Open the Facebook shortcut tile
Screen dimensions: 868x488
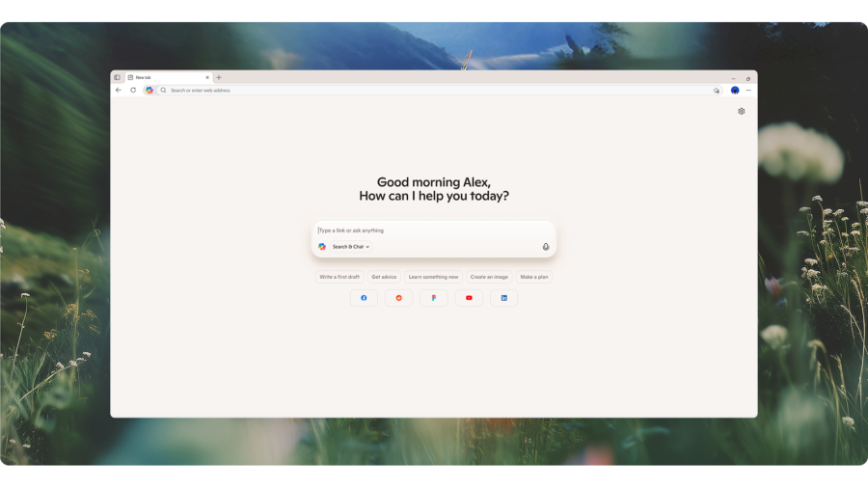(364, 298)
